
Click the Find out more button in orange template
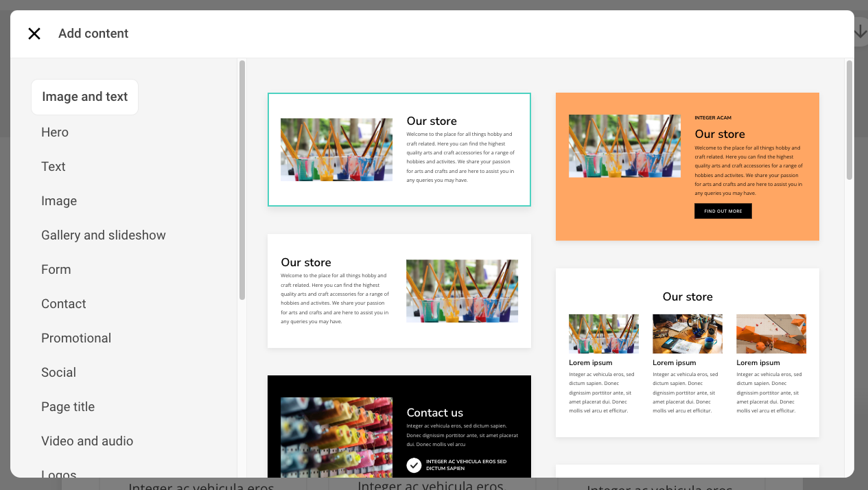[723, 211]
